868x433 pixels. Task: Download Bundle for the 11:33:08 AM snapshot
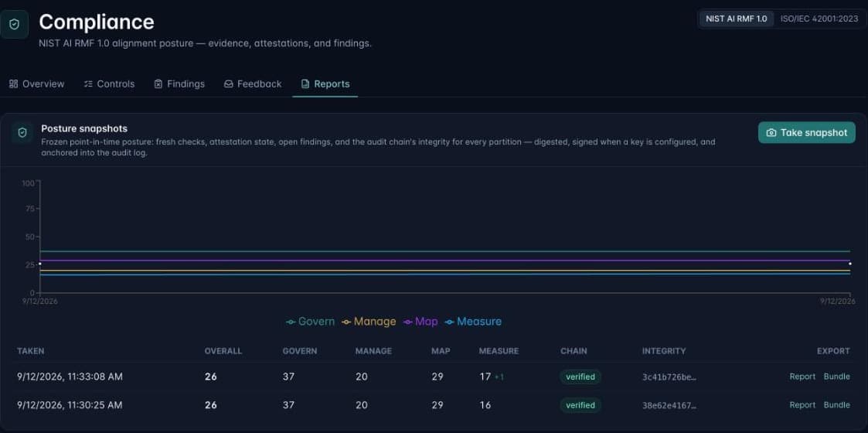pyautogui.click(x=836, y=377)
